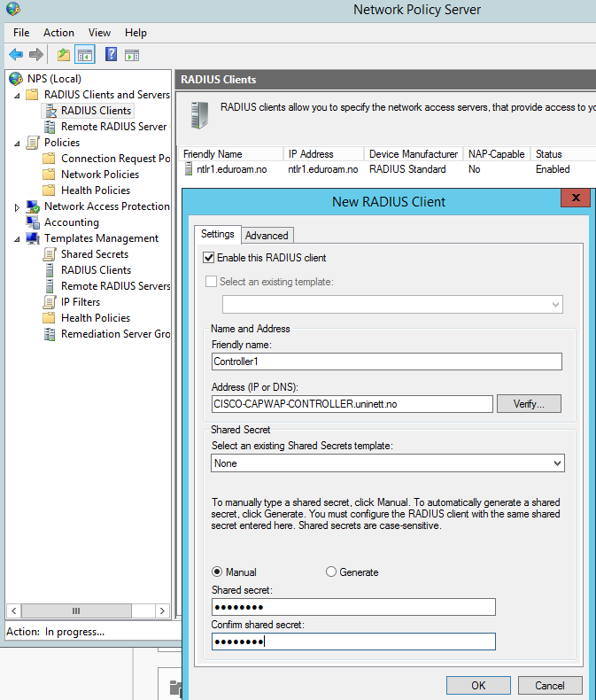Select the Manual radio button
The width and height of the screenshot is (596, 700).
217,572
